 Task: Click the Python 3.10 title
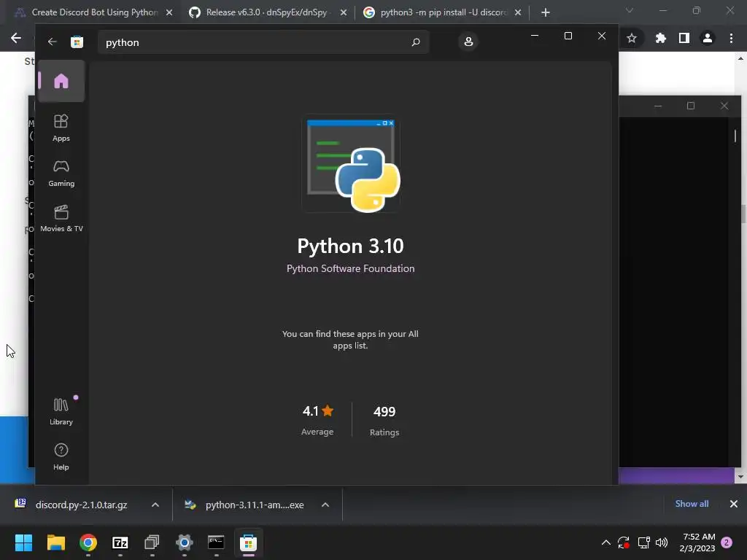[x=351, y=246]
